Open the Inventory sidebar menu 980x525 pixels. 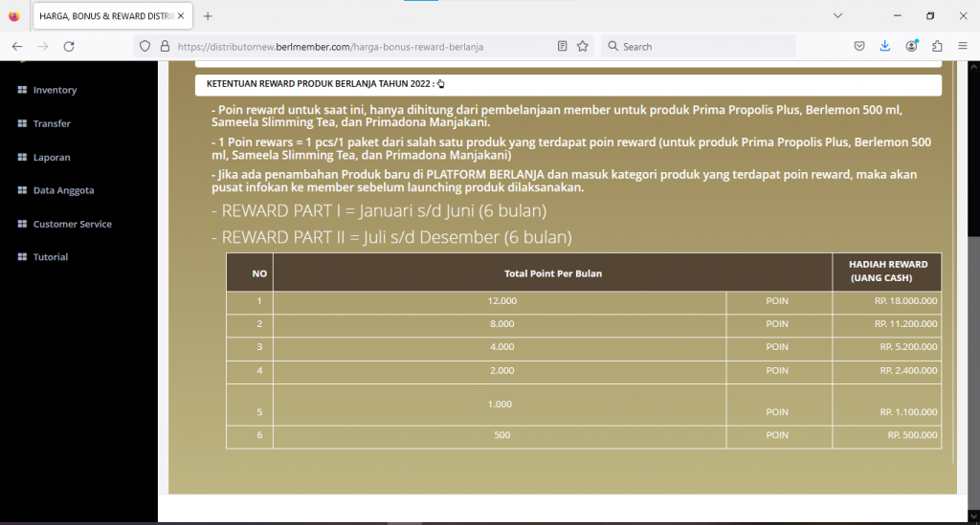pos(55,90)
